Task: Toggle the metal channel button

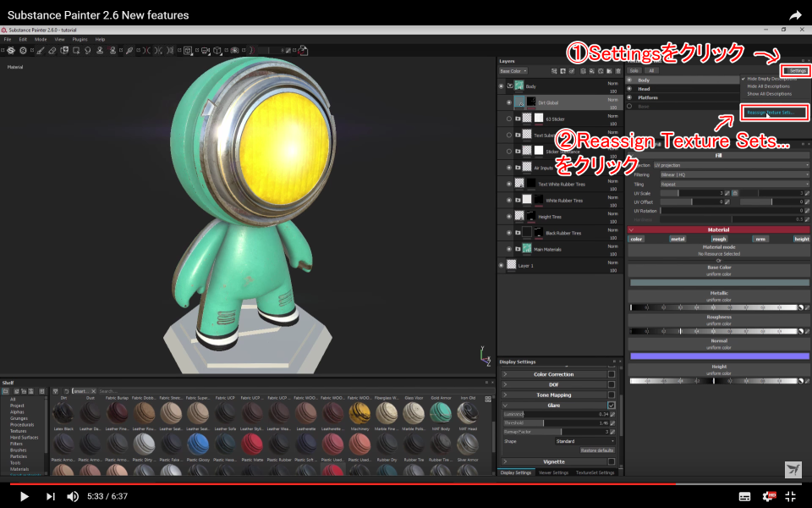Action: point(678,239)
